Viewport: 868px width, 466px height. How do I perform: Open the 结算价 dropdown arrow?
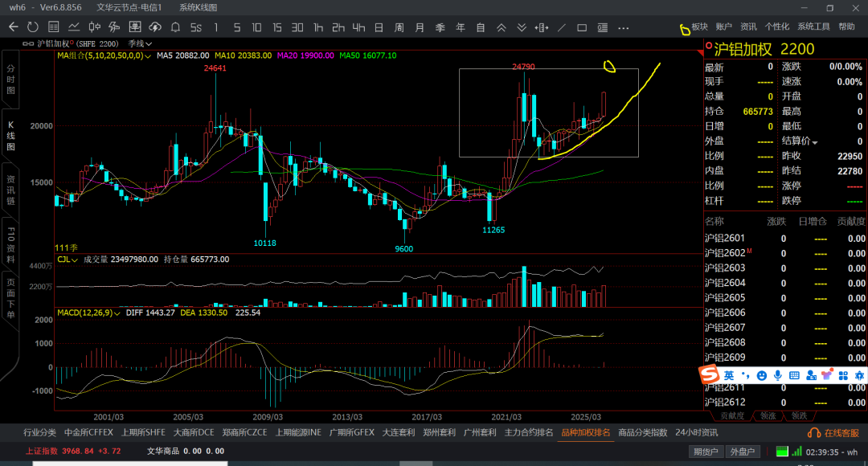[814, 142]
